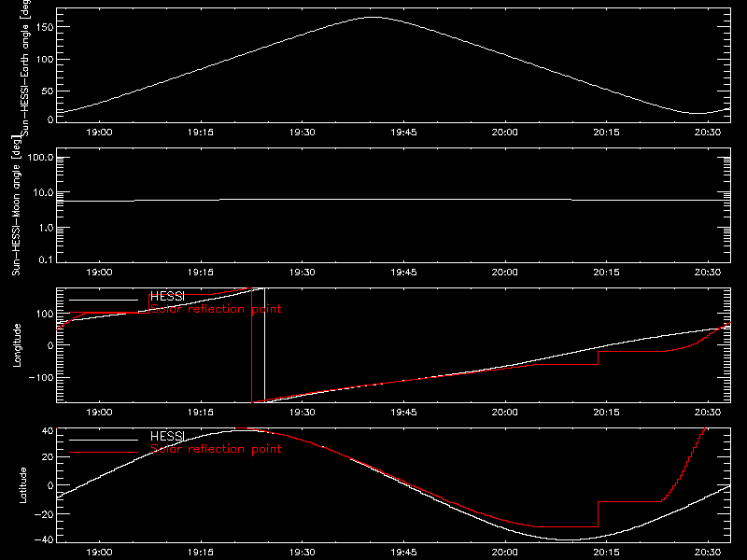Screen dimensions: 747x560
Task: Click 0.1 tick on Moon angle axis
Action: pos(46,260)
